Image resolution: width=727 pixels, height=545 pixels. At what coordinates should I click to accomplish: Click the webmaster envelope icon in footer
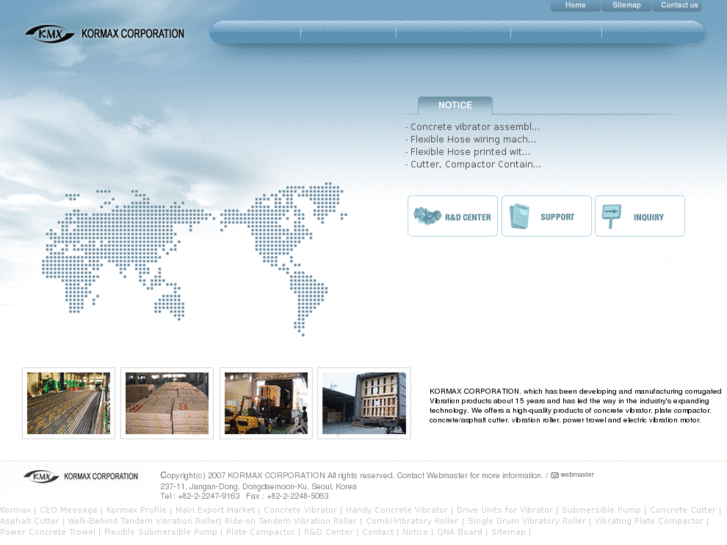(555, 475)
